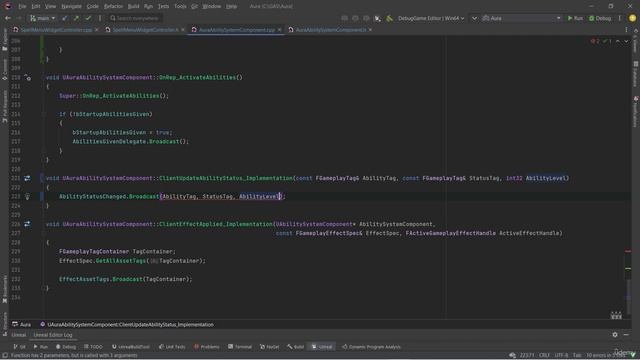Click the editor tabs more options dots
Screen dimensions: 640x360
(x=627, y=30)
